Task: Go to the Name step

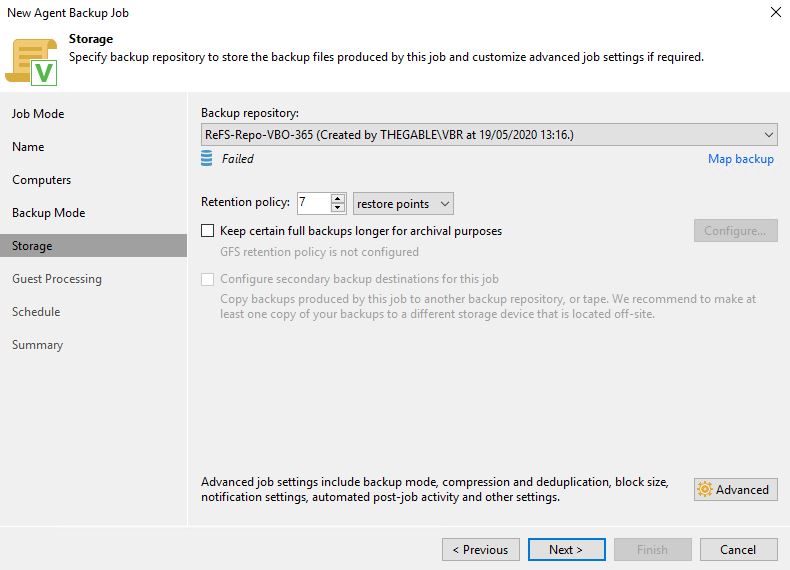Action: [28, 147]
